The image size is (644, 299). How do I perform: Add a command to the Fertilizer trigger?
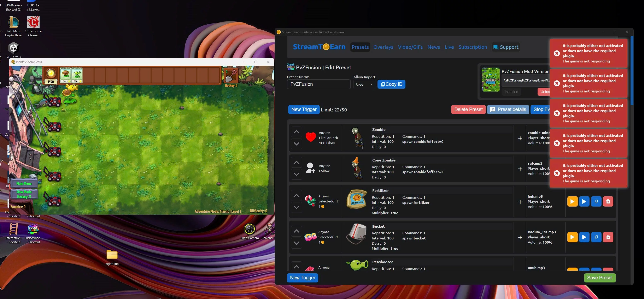click(x=520, y=202)
